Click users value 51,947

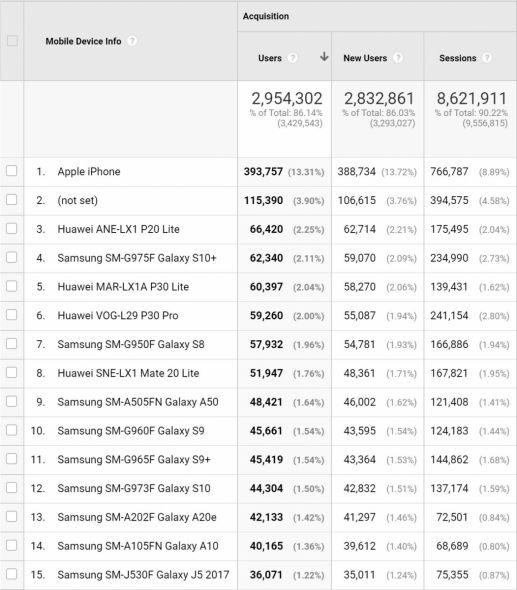tap(266, 373)
